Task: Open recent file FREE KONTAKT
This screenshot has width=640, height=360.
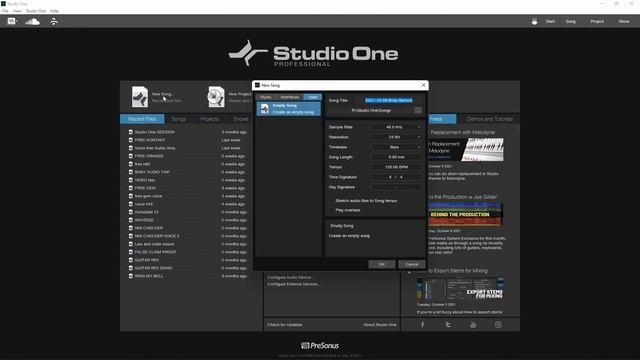Action: click(150, 140)
